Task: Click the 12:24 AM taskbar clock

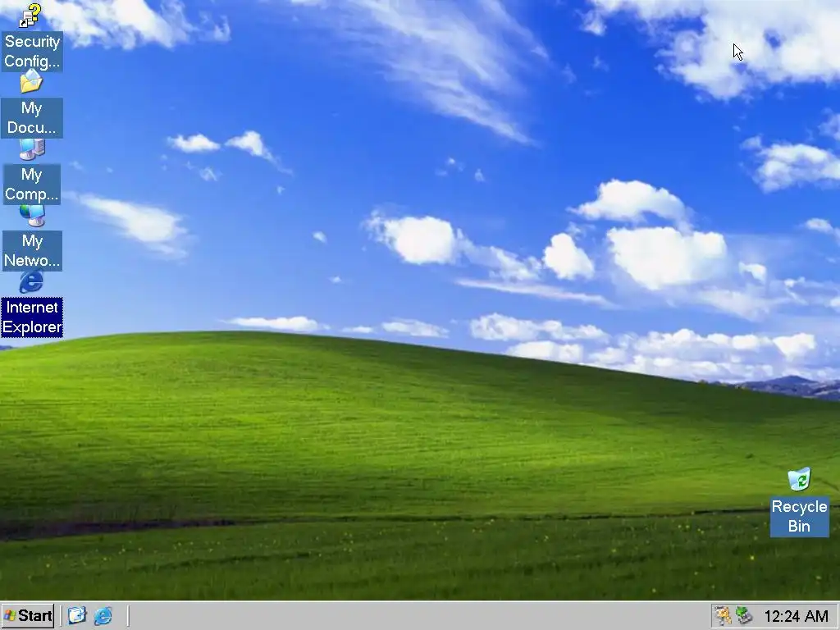Action: tap(796, 616)
